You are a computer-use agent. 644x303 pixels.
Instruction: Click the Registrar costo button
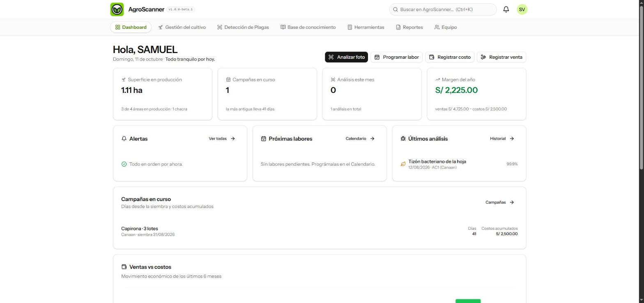coord(450,57)
